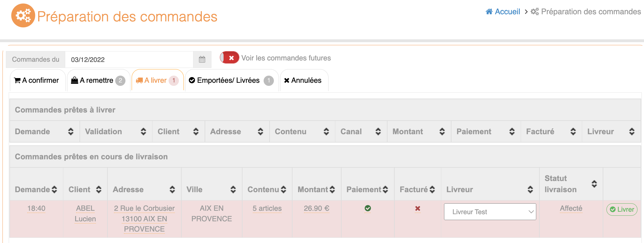Image resolution: width=644 pixels, height=243 pixels.
Task: Toggle Voir les commandes futures switch
Action: [x=230, y=58]
